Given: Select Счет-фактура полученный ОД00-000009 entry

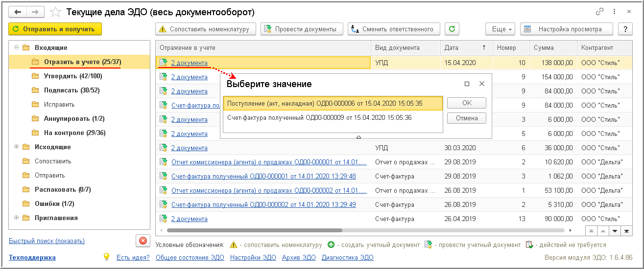Looking at the screenshot, I should [x=333, y=117].
